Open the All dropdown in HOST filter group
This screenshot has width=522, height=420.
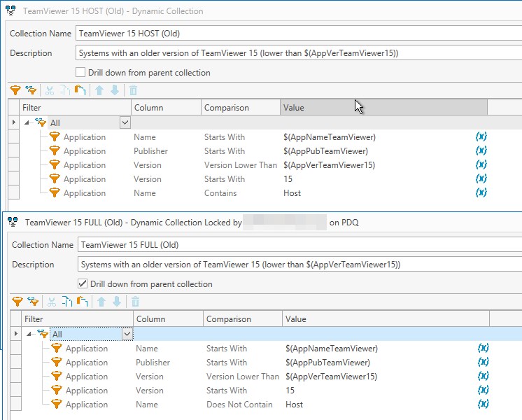click(125, 122)
